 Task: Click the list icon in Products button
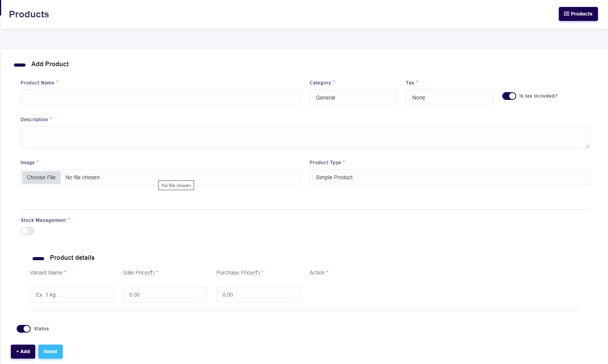click(x=567, y=14)
